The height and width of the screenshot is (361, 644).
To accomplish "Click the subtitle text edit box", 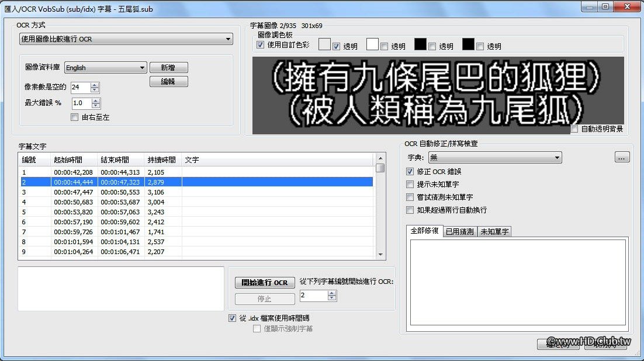I will point(121,289).
